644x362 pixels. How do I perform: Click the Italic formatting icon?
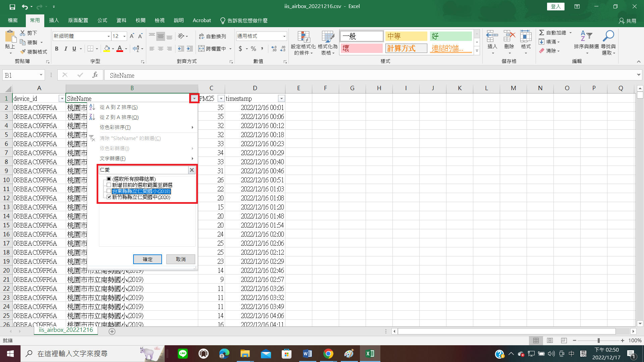[65, 49]
